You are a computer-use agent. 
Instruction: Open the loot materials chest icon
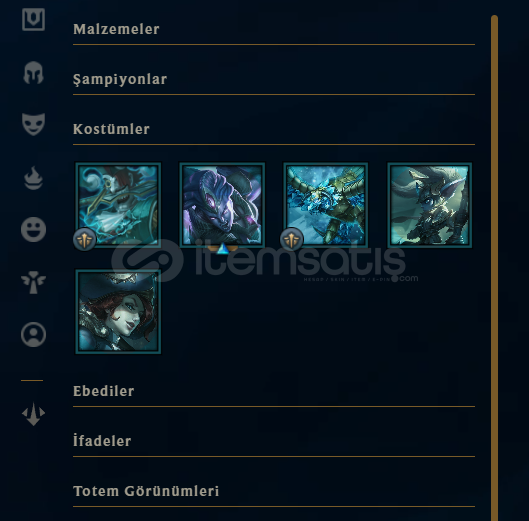(33, 20)
